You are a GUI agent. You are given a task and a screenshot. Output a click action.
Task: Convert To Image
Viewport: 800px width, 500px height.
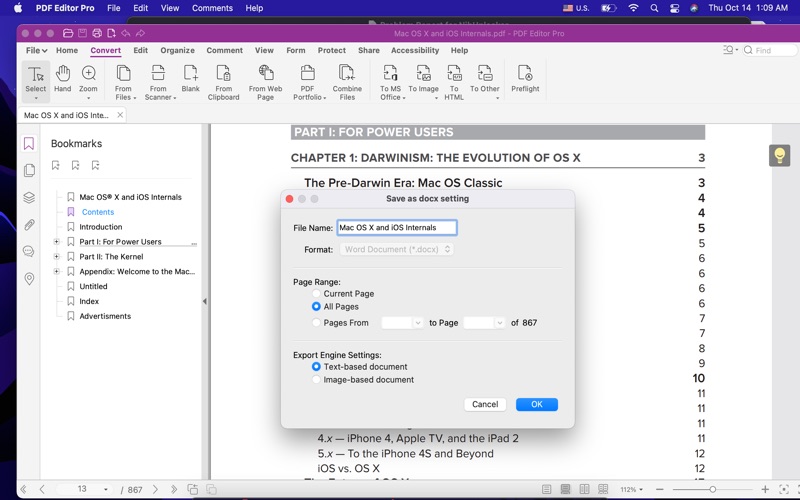pyautogui.click(x=423, y=82)
